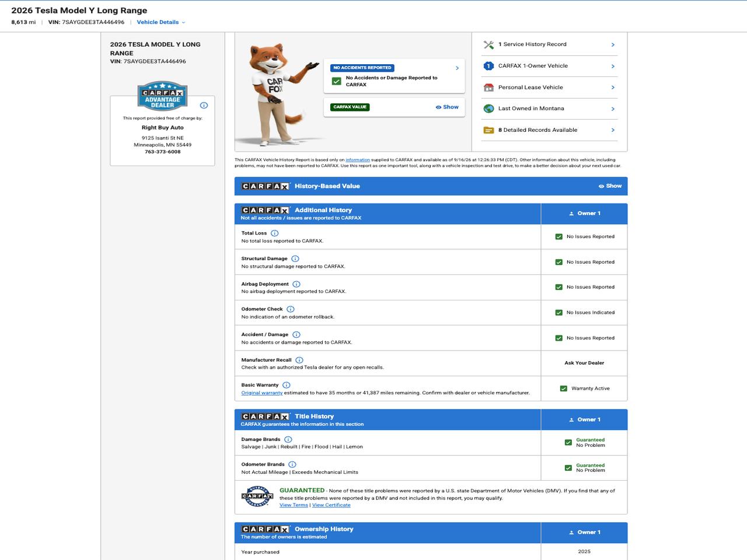Click Structural Damage No Issues checkmark
The width and height of the screenshot is (747, 560).
[x=559, y=262]
